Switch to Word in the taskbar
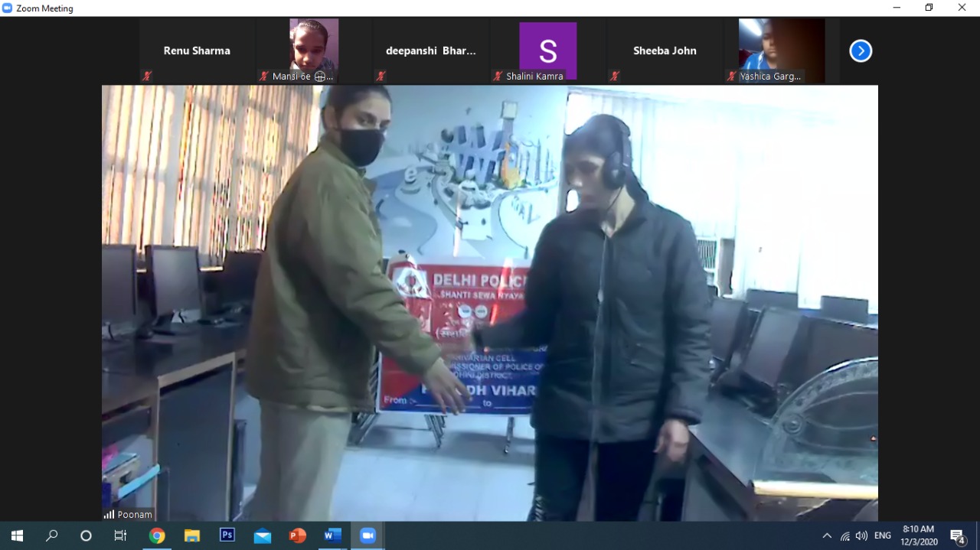The height and width of the screenshot is (550, 980). coord(332,535)
